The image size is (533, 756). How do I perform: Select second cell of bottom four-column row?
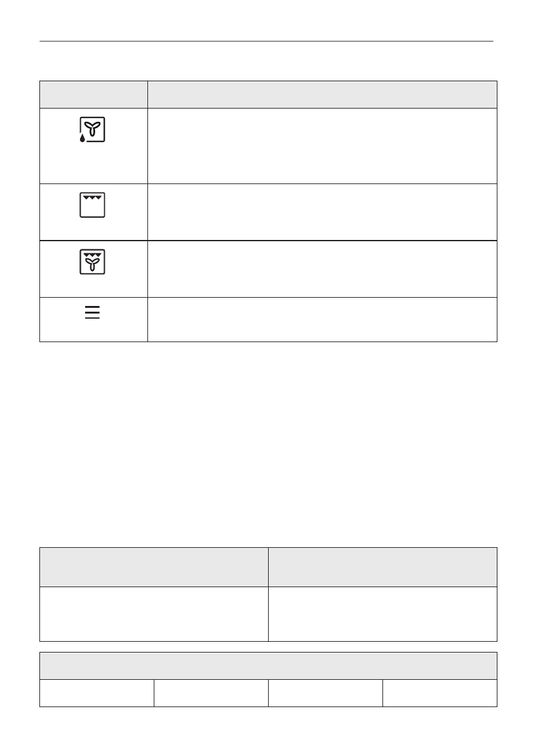pyautogui.click(x=211, y=693)
